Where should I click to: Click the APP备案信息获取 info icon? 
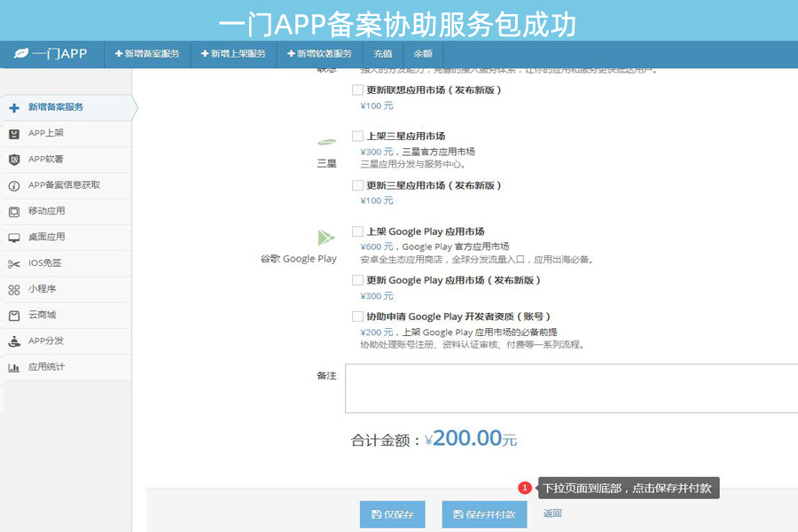coord(14,186)
